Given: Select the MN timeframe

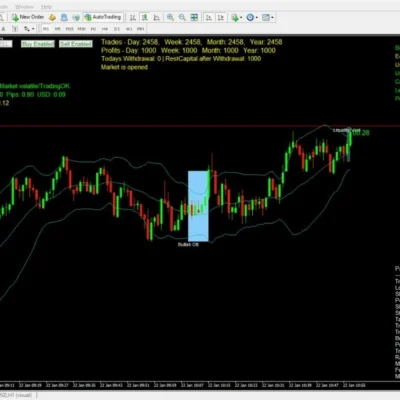Looking at the screenshot, I should click(x=141, y=29).
